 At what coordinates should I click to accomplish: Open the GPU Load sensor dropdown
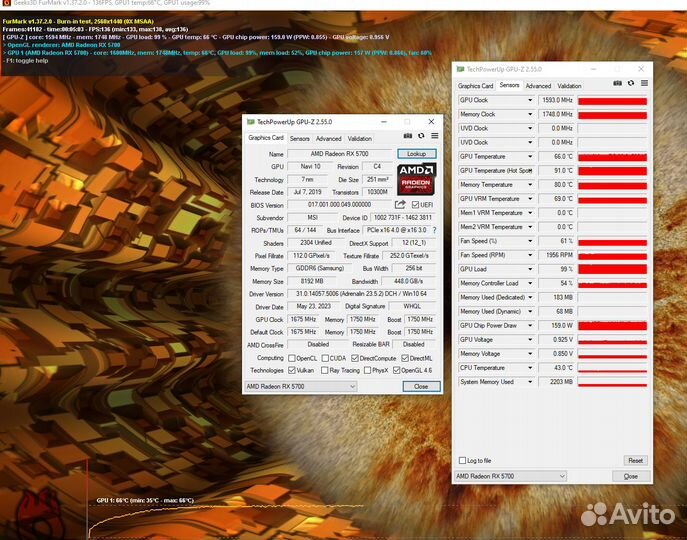point(530,269)
